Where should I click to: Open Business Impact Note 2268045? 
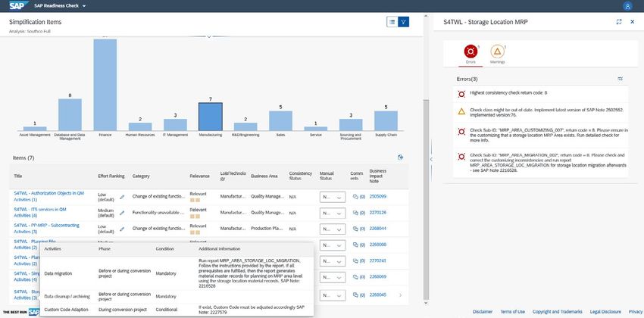click(x=377, y=295)
